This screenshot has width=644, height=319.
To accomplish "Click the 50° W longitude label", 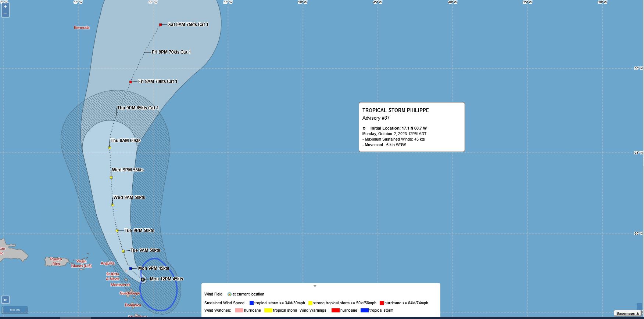I will pyautogui.click(x=303, y=2).
